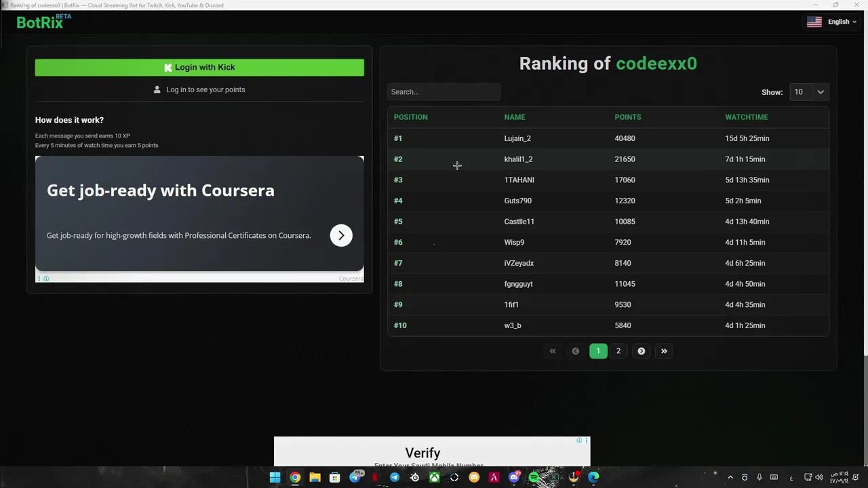
Task: Select player name khalil1_2
Action: tap(519, 159)
